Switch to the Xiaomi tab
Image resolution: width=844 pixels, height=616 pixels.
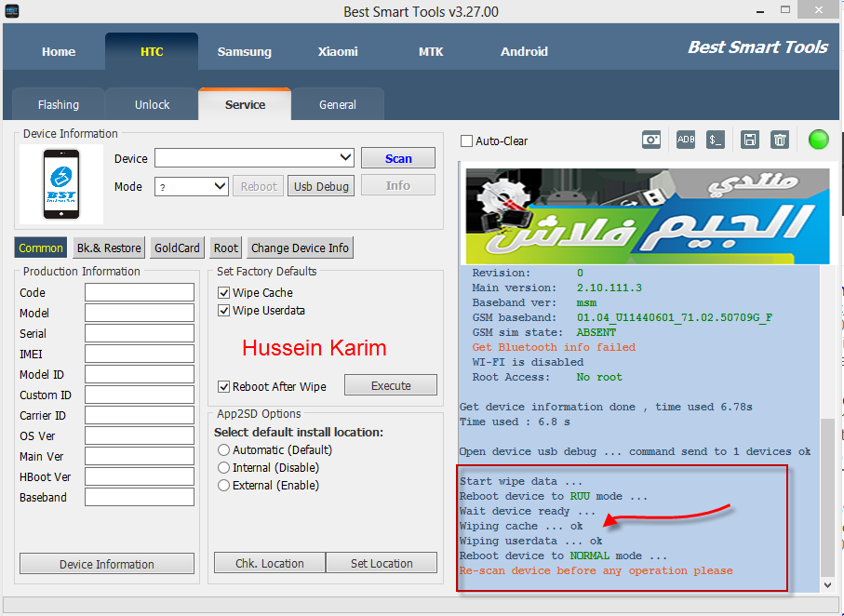[338, 52]
